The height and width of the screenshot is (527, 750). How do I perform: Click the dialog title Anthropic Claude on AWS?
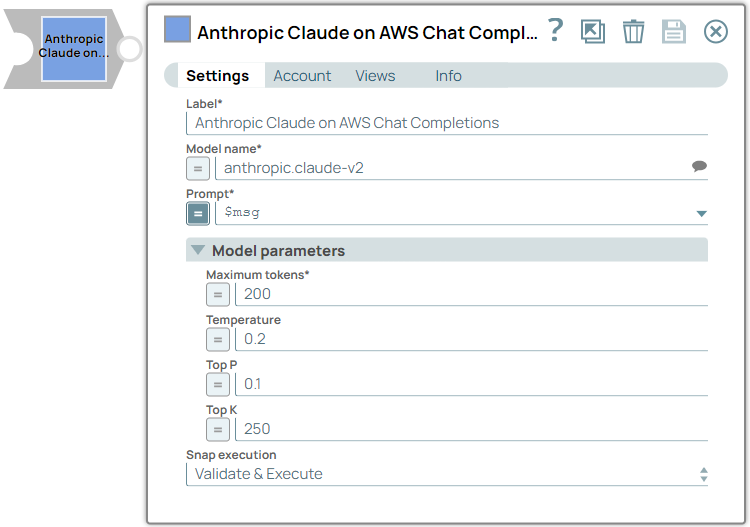(367, 33)
